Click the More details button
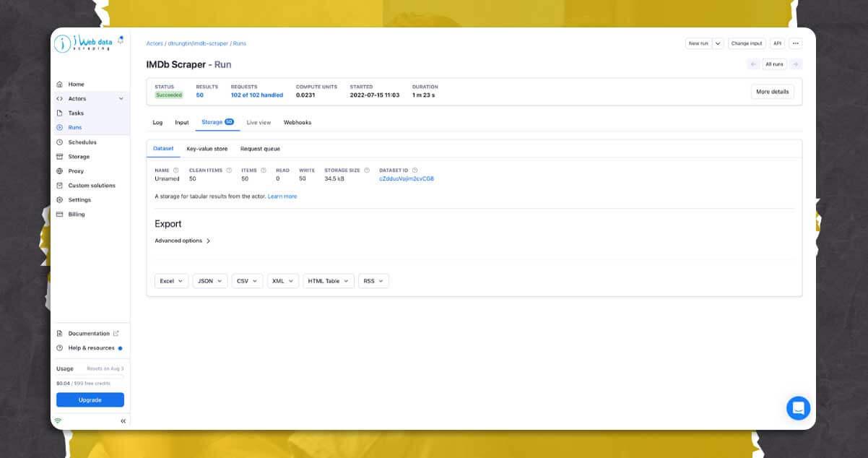868x458 pixels. pos(771,91)
